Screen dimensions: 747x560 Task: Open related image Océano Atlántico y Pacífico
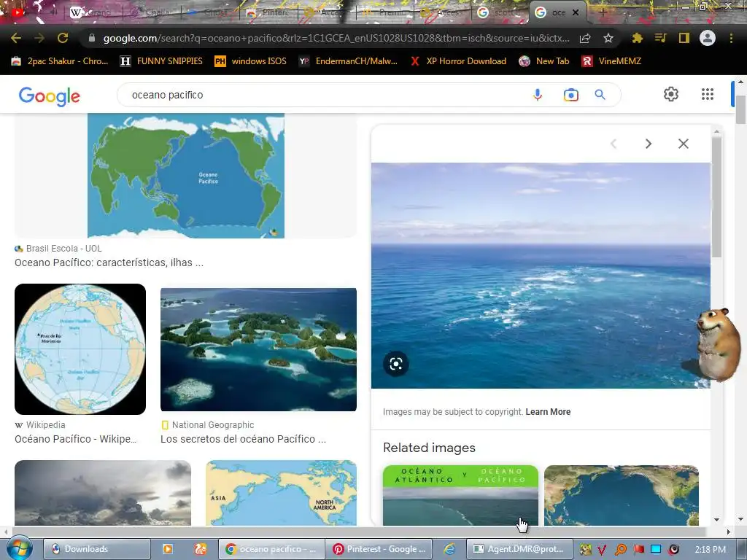click(461, 495)
